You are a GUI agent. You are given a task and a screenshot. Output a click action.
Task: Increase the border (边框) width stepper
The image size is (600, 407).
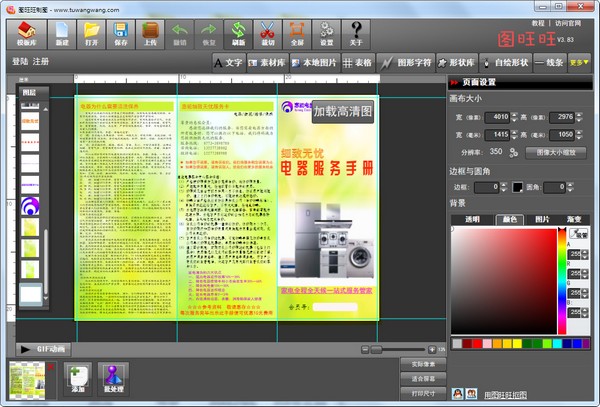tap(504, 184)
